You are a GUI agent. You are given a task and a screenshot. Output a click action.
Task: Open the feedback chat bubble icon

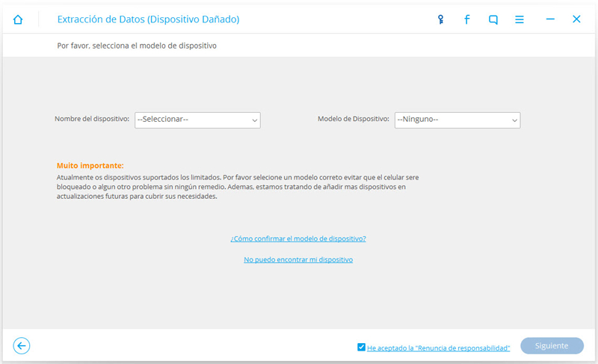point(493,19)
